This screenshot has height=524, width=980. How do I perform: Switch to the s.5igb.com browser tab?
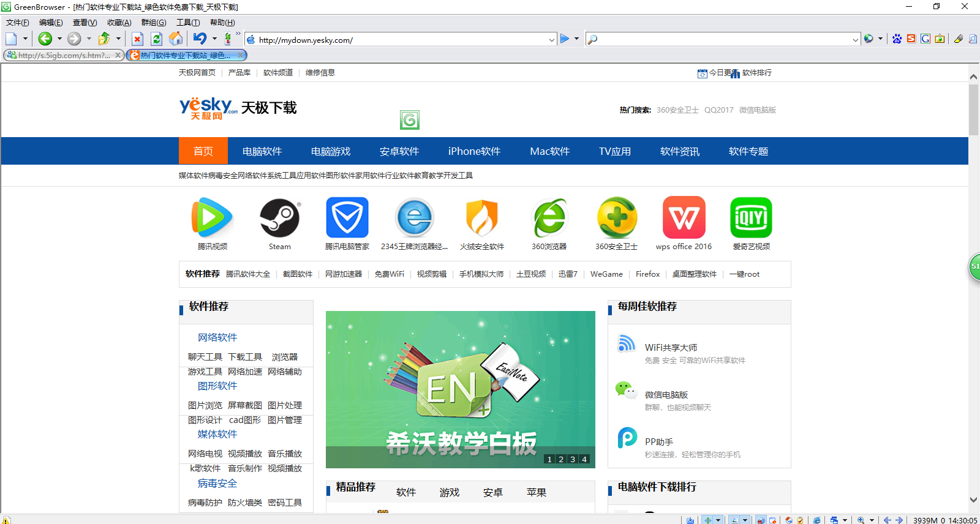[61, 55]
